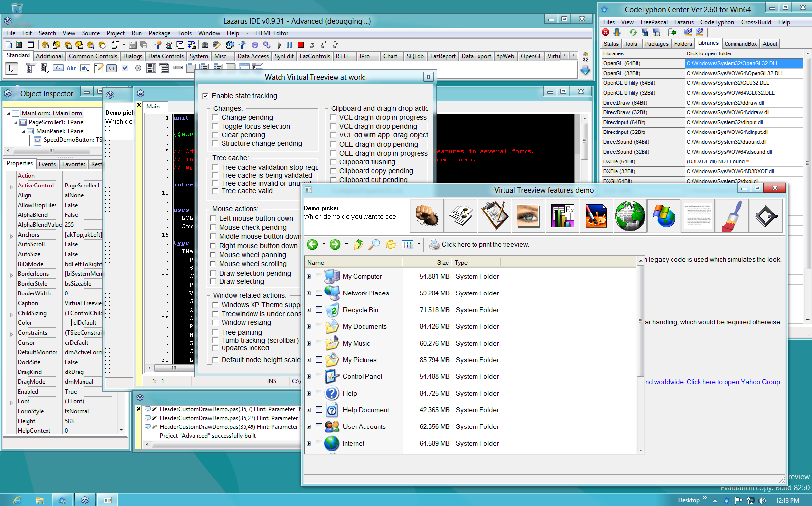
Task: Open the eye picture demo in the picker
Action: (528, 215)
